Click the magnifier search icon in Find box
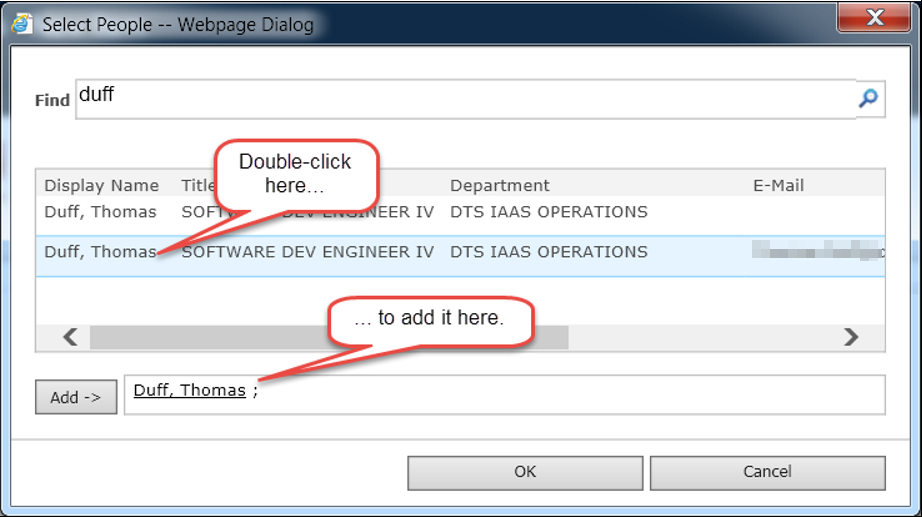922x517 pixels. 868,98
